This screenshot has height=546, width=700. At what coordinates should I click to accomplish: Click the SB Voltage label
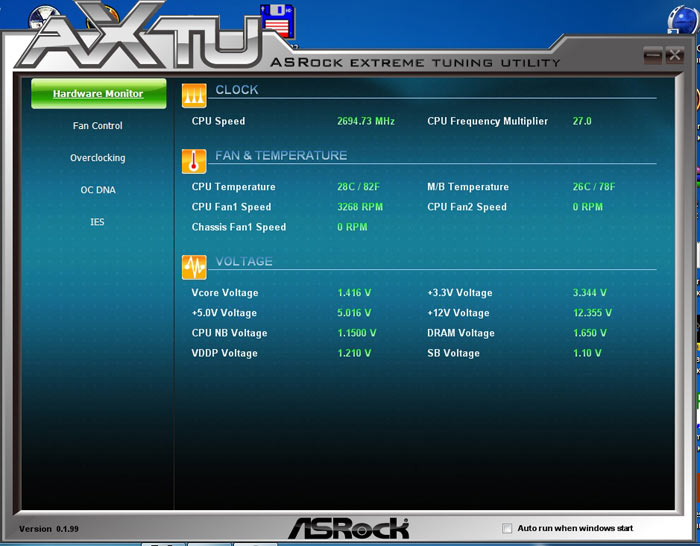(x=453, y=353)
